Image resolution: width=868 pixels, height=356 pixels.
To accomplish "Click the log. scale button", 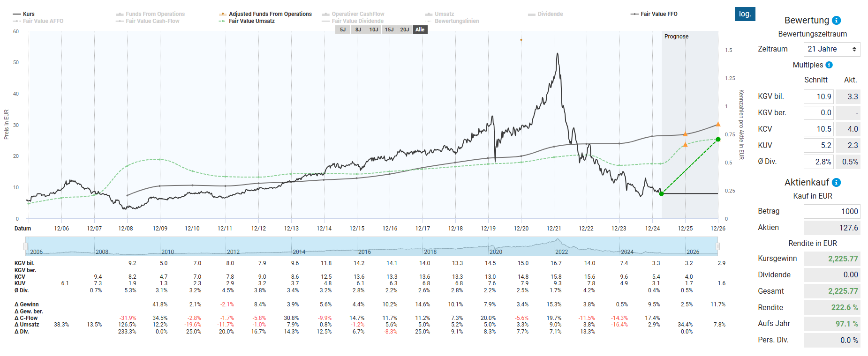I will point(745,14).
